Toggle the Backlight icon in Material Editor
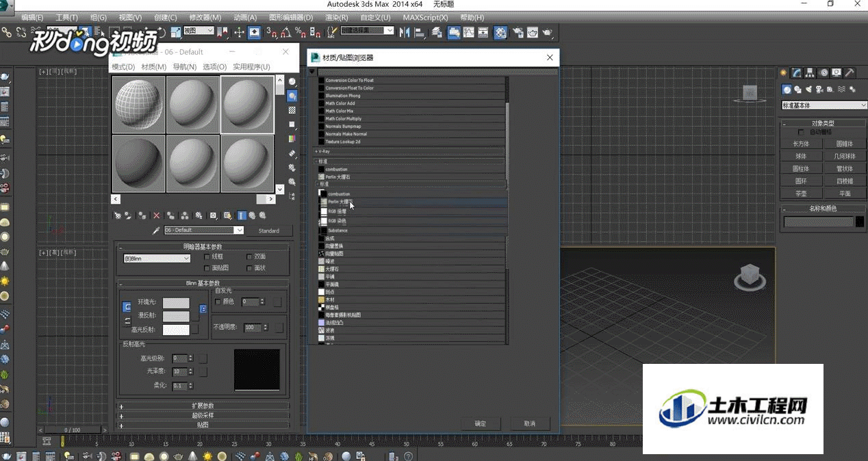The height and width of the screenshot is (461, 868). tap(292, 96)
